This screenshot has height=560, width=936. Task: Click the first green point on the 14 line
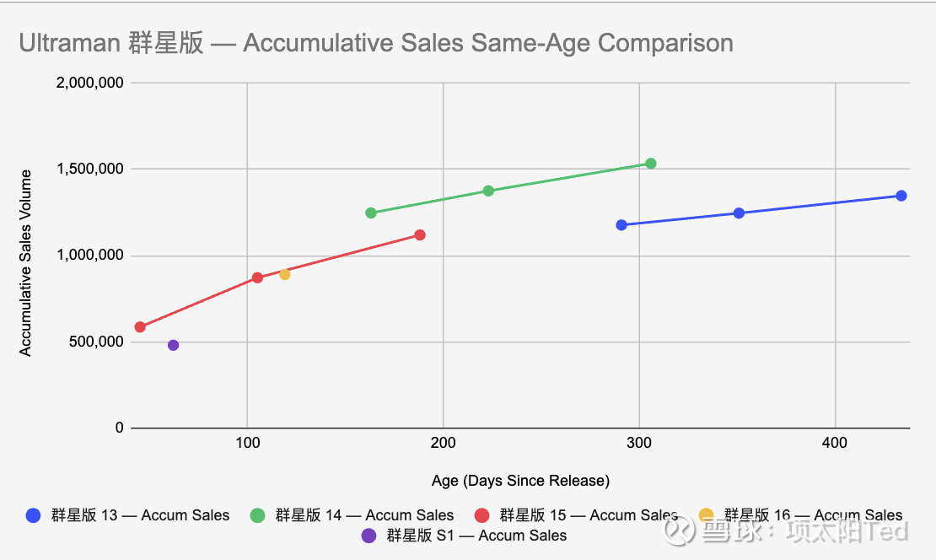pos(370,213)
